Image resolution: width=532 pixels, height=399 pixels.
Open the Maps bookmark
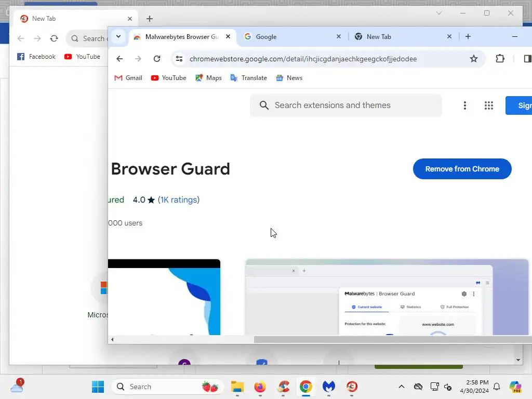click(208, 78)
